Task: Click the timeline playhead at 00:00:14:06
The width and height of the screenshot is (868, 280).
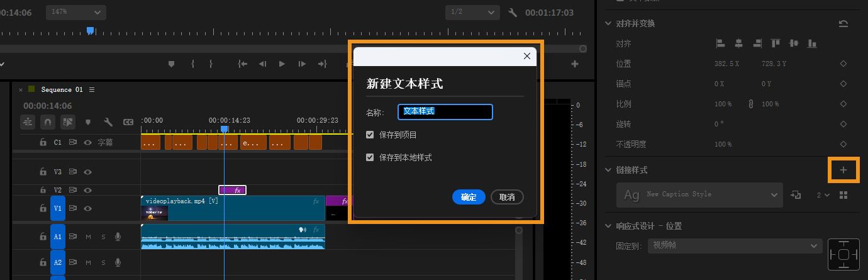Action: coord(225,129)
